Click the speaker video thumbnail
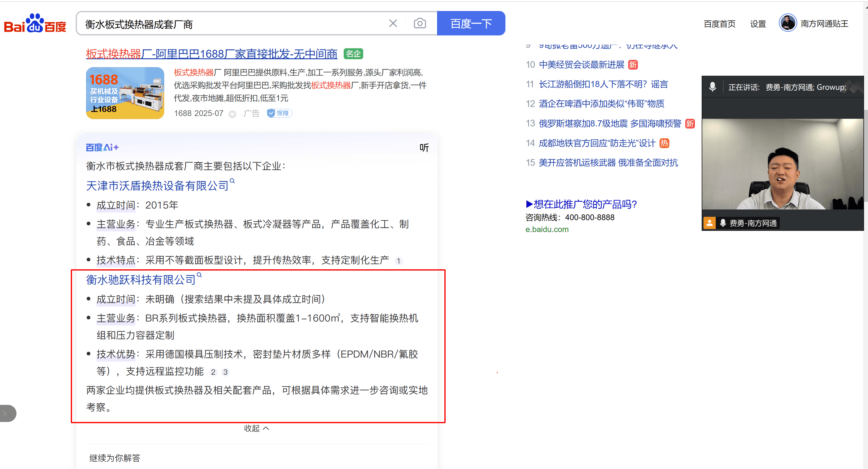The height and width of the screenshot is (469, 868). 783,164
